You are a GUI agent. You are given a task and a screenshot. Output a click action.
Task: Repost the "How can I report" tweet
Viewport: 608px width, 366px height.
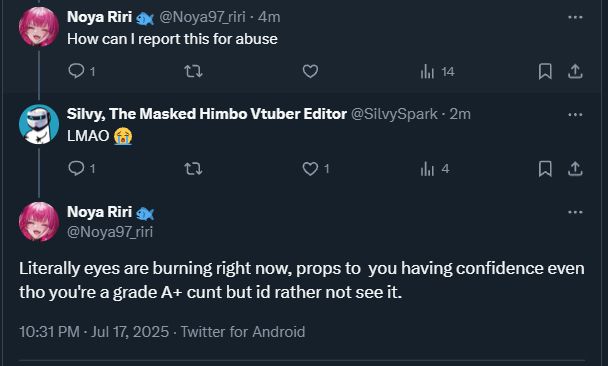click(x=193, y=71)
